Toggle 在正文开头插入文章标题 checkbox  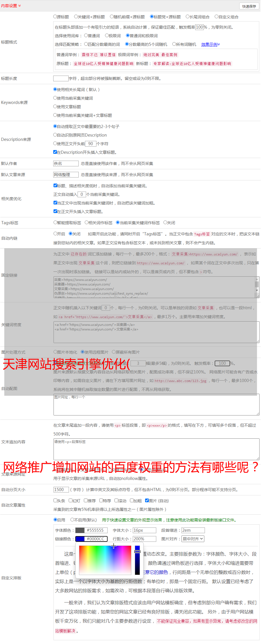[x=55, y=211]
